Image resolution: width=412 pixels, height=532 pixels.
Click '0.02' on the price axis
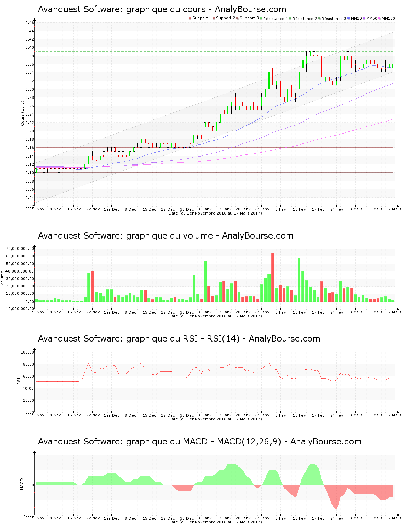pos(30,206)
